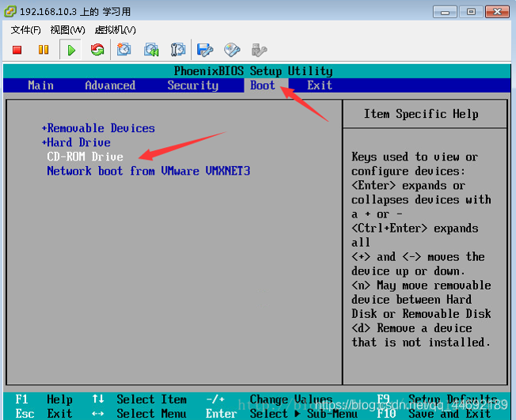The image size is (516, 420).
Task: Click the F1 Help key hint
Action: click(x=44, y=399)
